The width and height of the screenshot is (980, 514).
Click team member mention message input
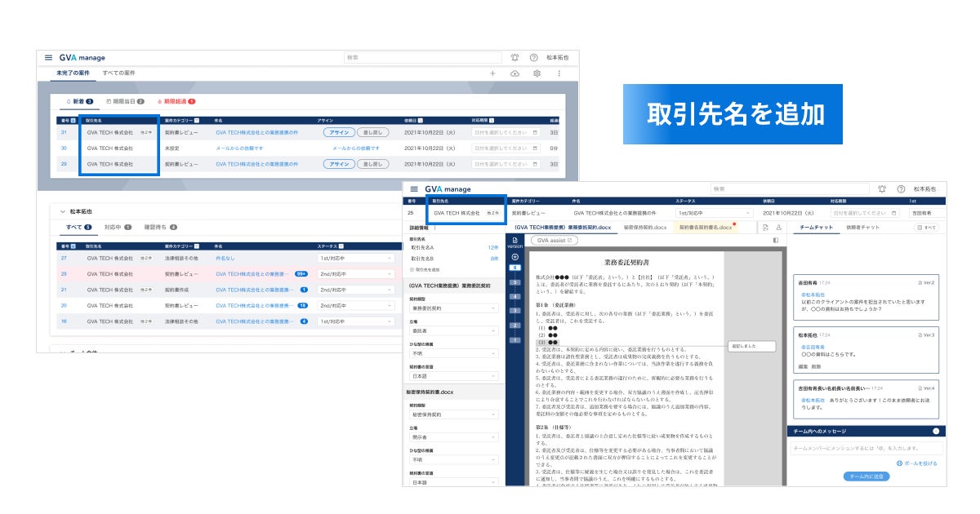[x=866, y=448]
